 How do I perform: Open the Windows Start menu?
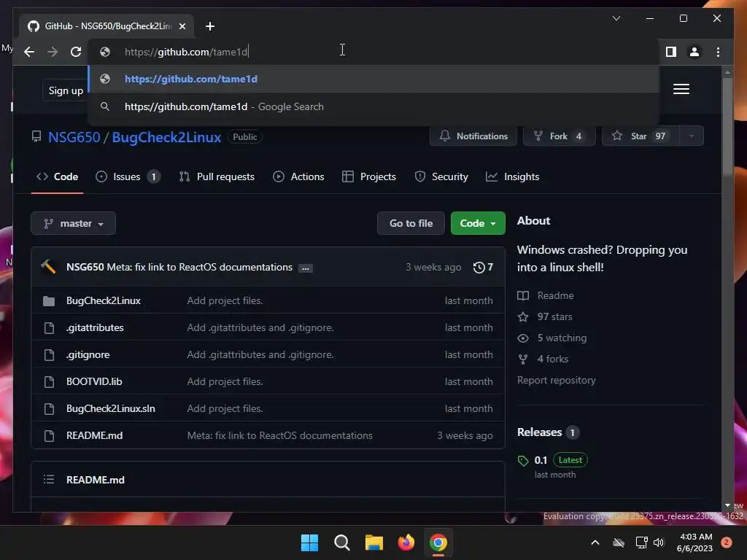[x=309, y=542]
